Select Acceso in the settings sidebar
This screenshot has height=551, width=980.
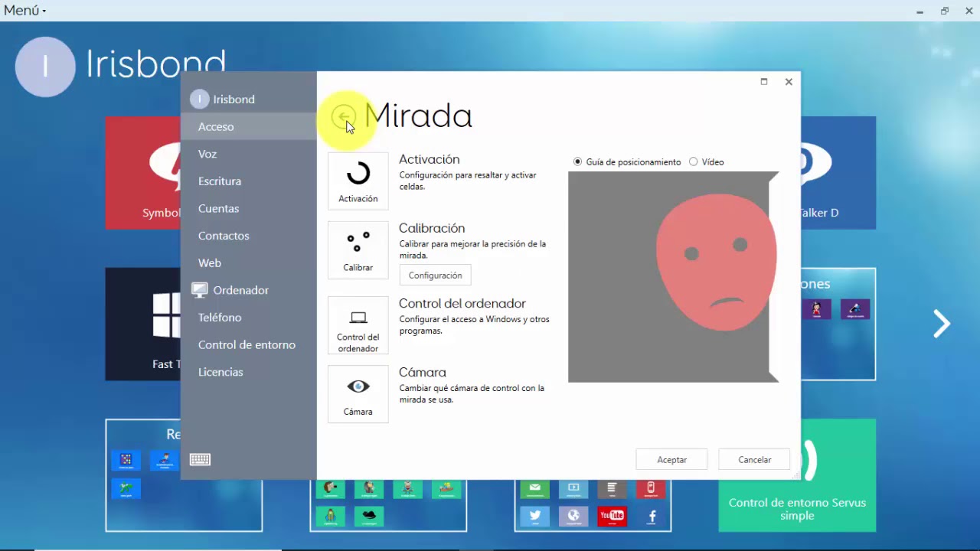point(249,126)
